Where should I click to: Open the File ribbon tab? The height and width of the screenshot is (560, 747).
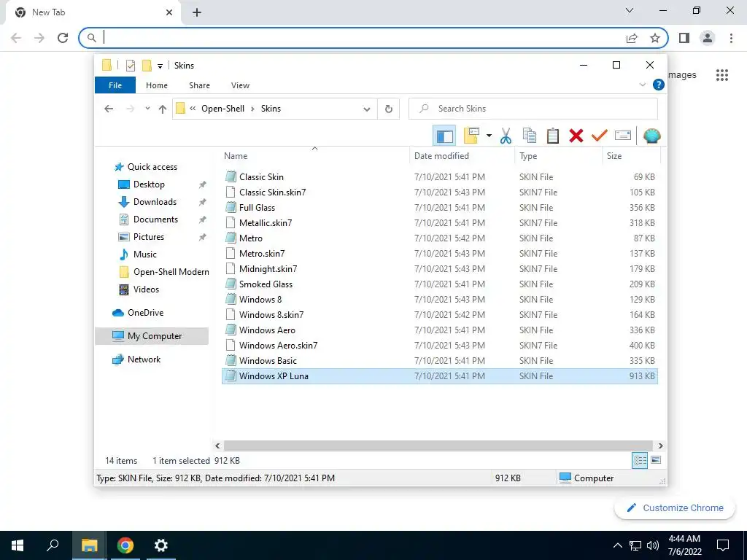(115, 85)
